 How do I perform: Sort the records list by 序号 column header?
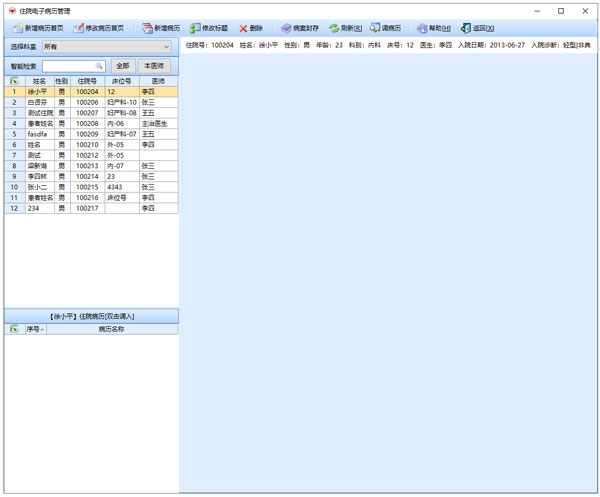(35, 328)
